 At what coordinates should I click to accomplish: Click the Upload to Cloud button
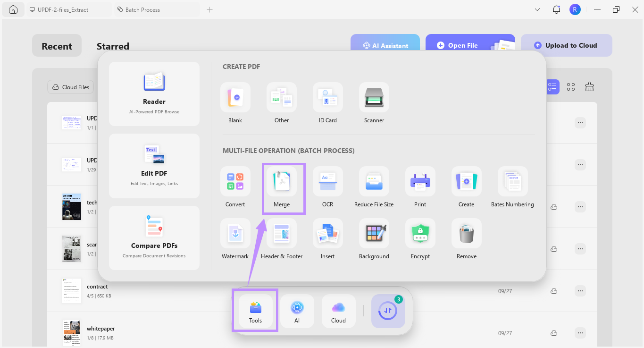coord(566,45)
